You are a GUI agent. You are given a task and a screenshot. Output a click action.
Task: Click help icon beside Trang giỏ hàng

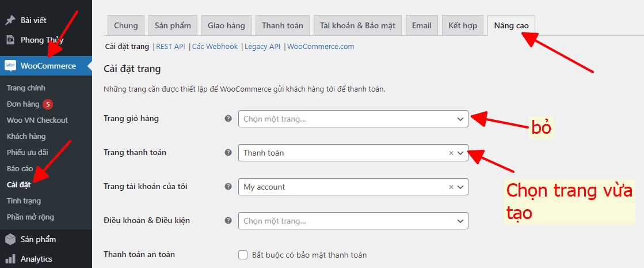(228, 118)
